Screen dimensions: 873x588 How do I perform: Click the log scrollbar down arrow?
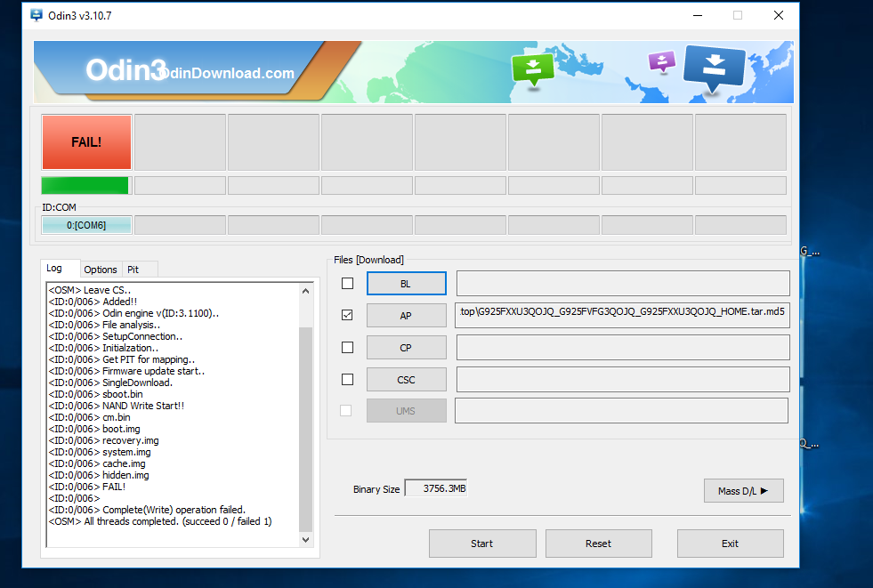point(305,540)
